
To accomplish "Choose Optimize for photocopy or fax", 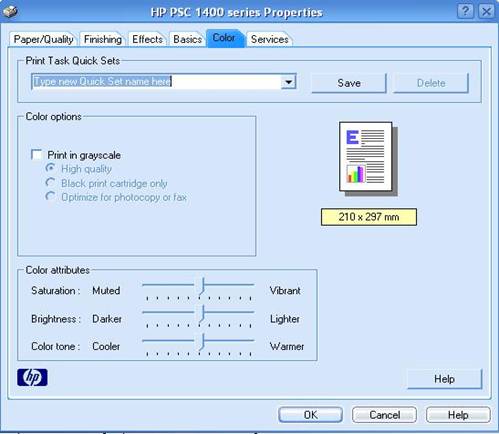I will pos(50,197).
